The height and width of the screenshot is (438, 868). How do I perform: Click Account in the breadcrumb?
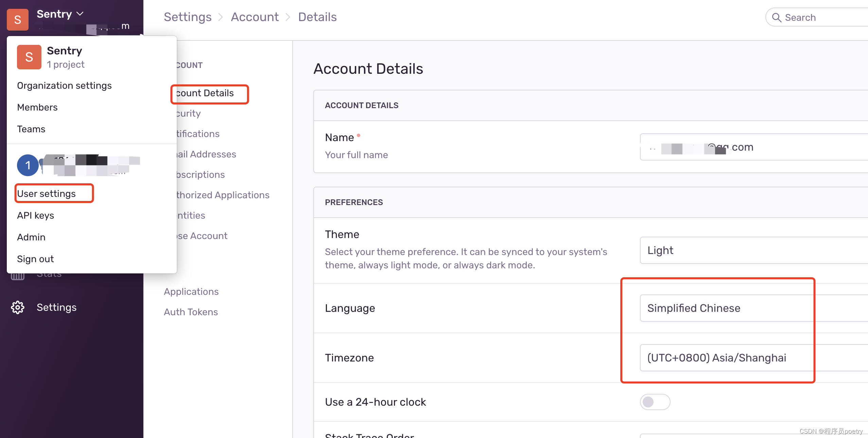click(x=255, y=17)
